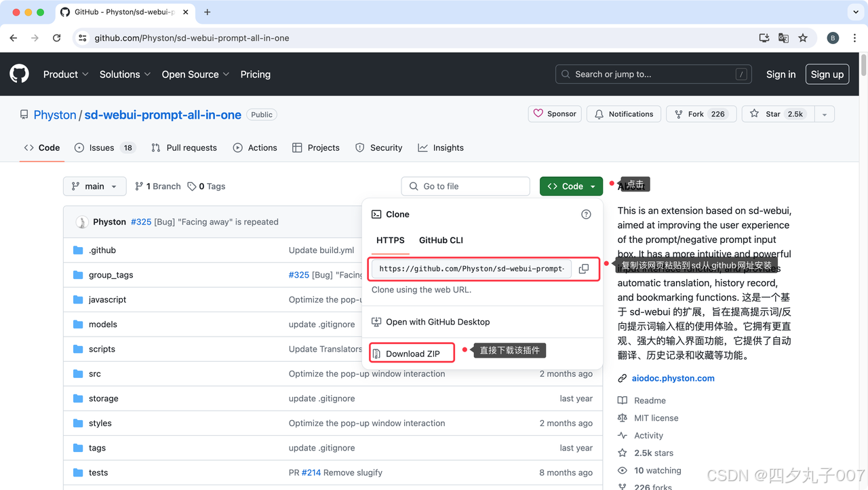Open the Actions tab

point(255,148)
